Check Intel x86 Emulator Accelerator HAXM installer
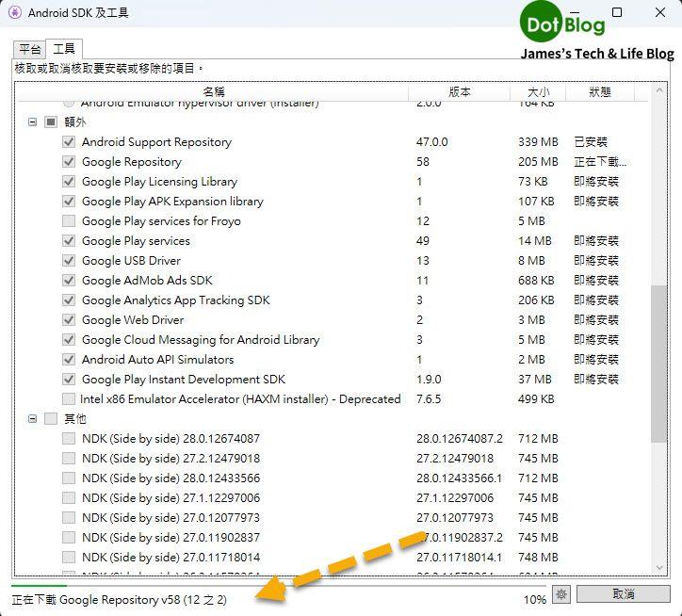Viewport: 682px width, 616px height. point(69,399)
